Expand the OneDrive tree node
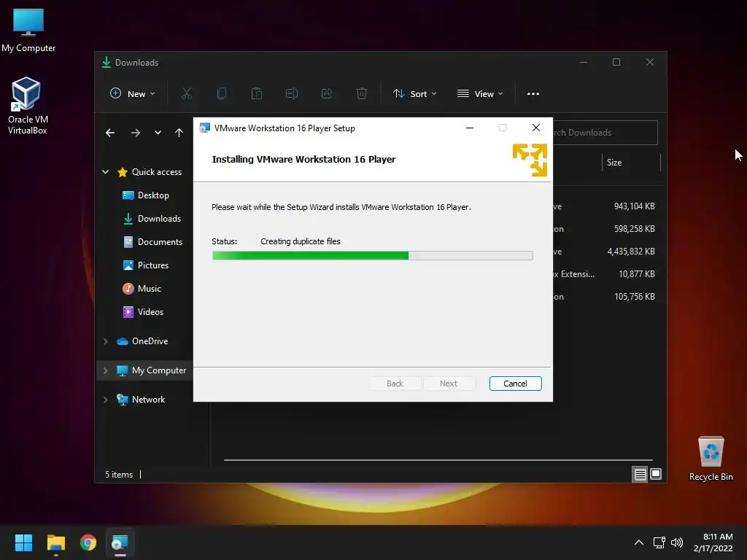Image resolution: width=747 pixels, height=560 pixels. tap(105, 341)
